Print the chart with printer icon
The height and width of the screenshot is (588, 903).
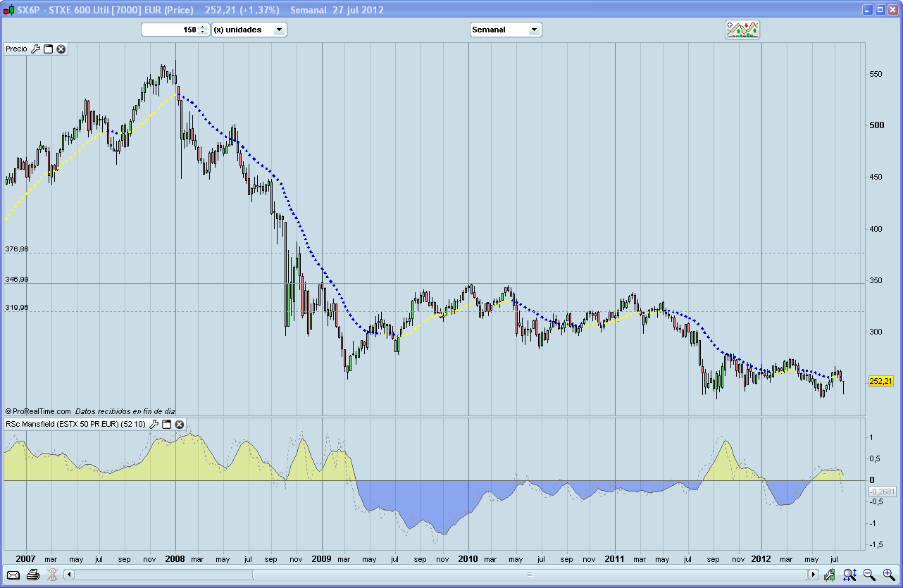32,575
